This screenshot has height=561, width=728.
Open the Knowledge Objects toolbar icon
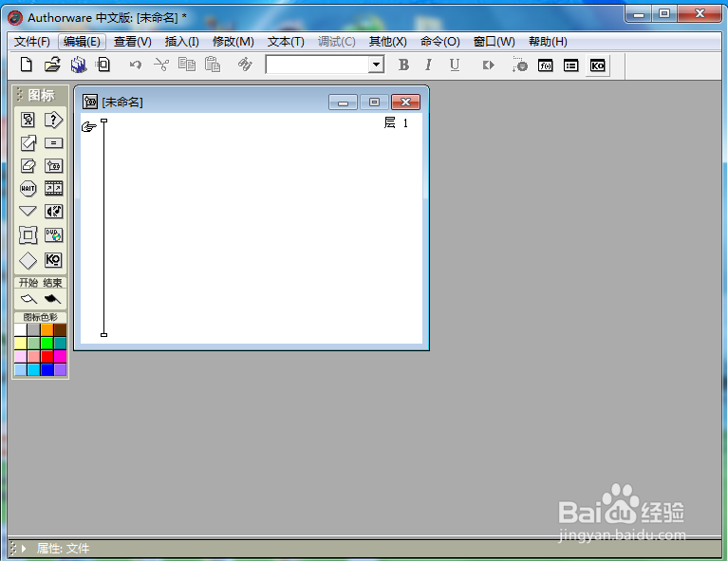pyautogui.click(x=597, y=65)
